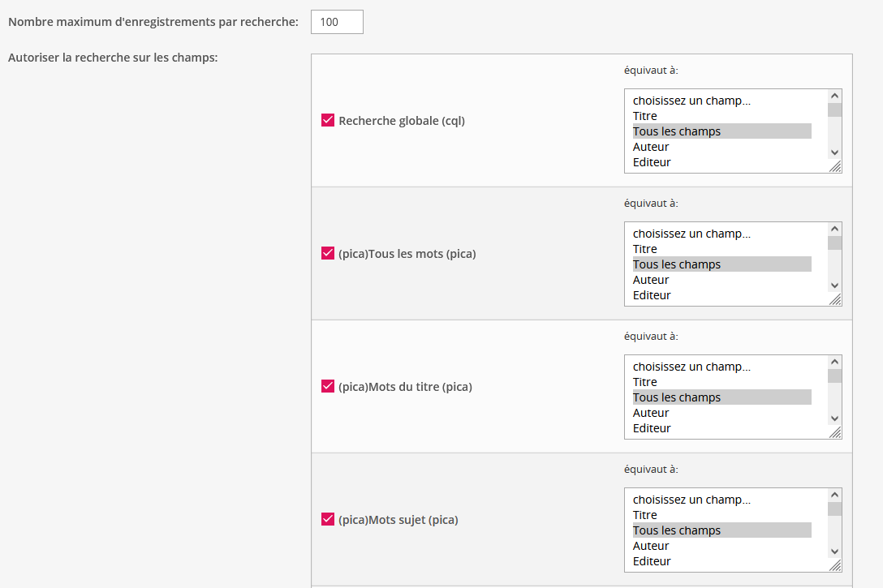Grab the resize handle of Recherche globale list

point(836,167)
